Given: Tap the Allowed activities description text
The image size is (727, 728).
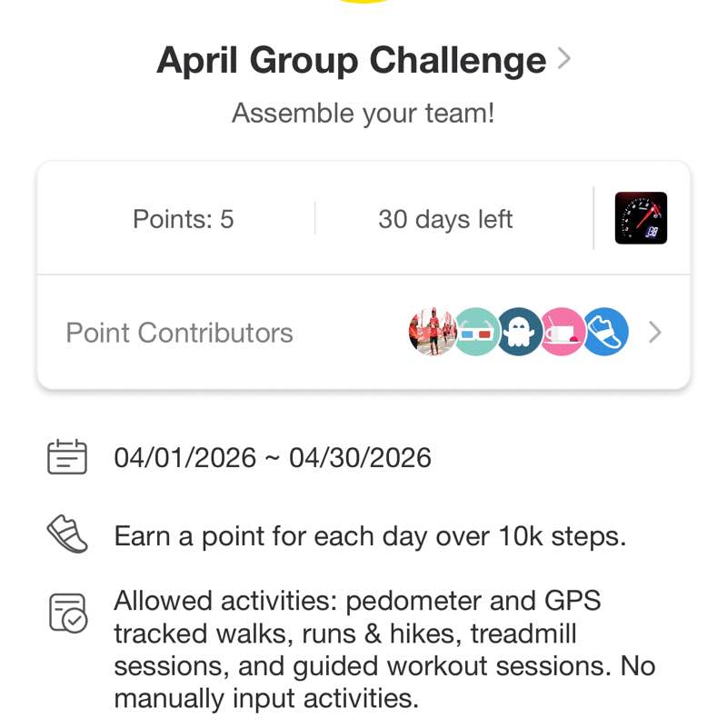Looking at the screenshot, I should (x=383, y=650).
